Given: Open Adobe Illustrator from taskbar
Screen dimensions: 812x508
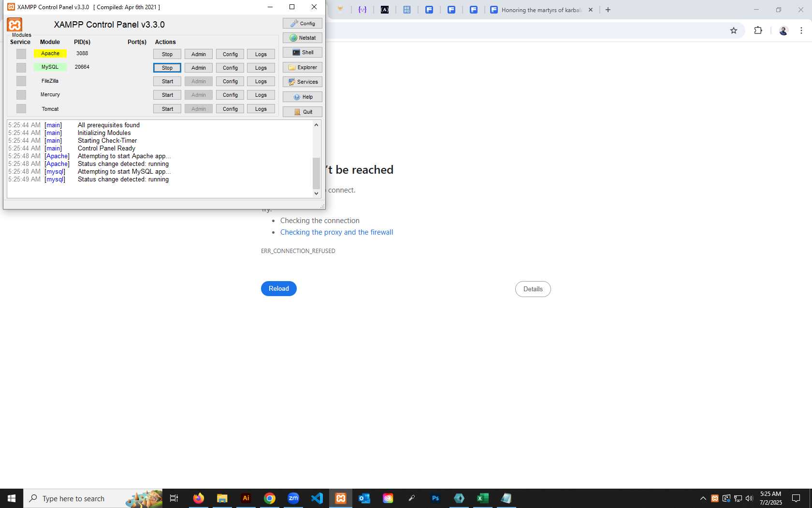Looking at the screenshot, I should click(x=246, y=498).
